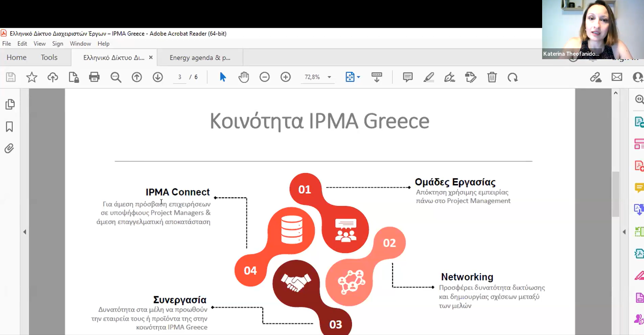
Task: Go to next page arrow
Action: (158, 77)
